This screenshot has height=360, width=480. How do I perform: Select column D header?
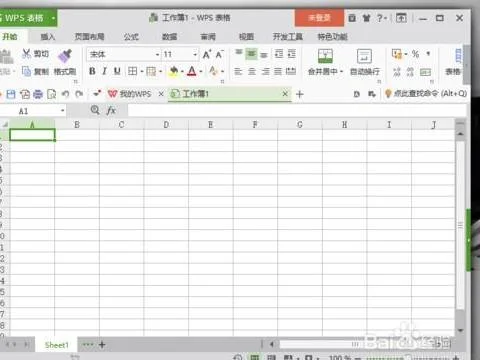166,125
